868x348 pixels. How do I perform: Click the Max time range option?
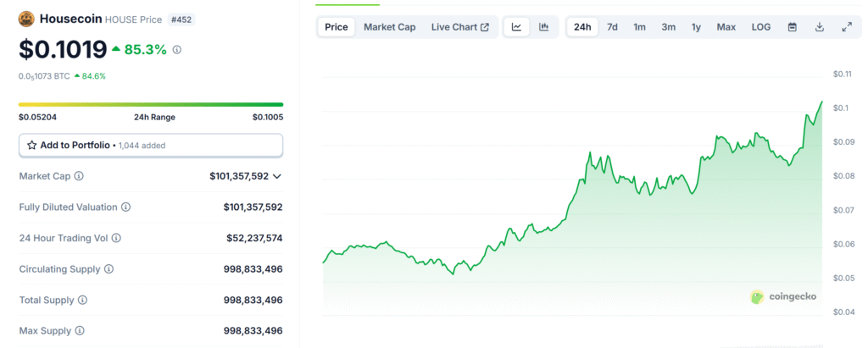tap(726, 27)
